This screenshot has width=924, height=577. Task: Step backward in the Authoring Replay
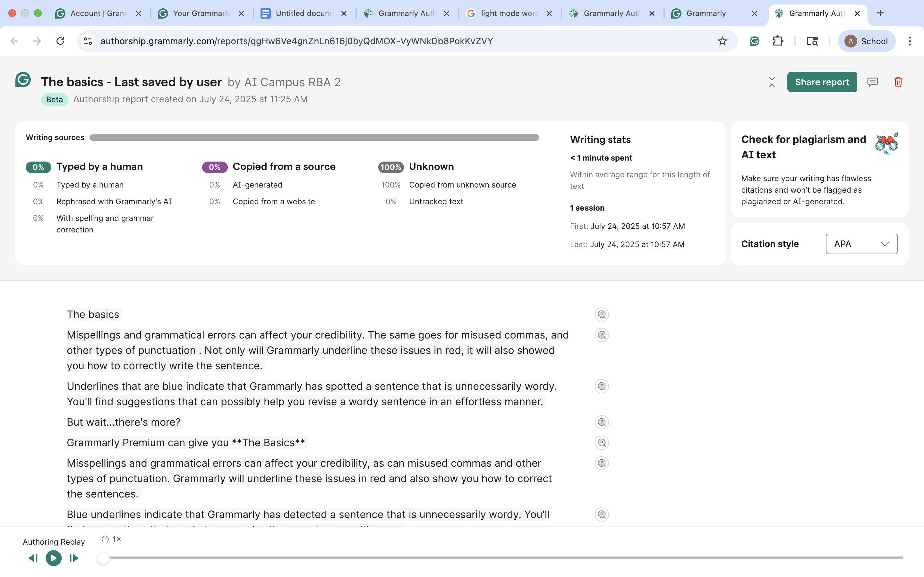click(33, 558)
